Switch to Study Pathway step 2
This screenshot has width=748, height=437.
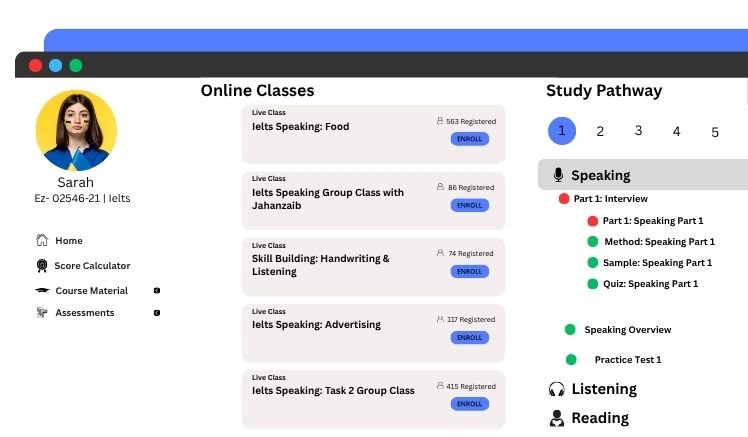(600, 131)
